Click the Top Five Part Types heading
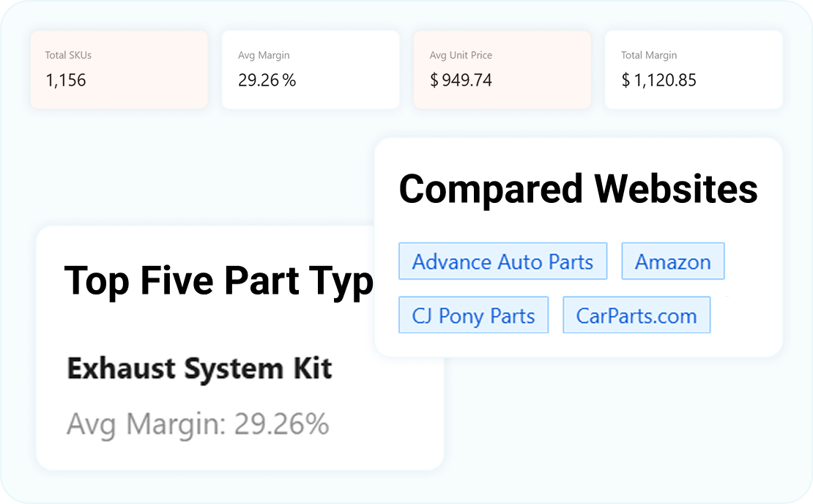 [218, 280]
